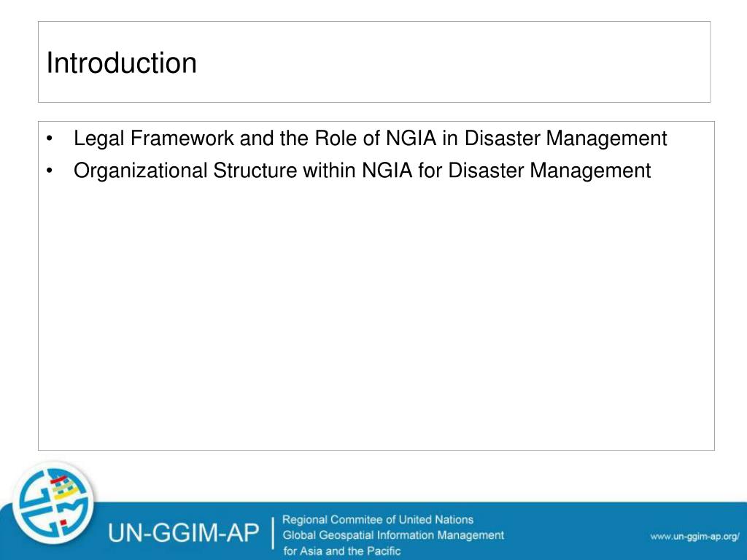Click 'Global Geospatial Information Management' footer line

click(x=393, y=535)
